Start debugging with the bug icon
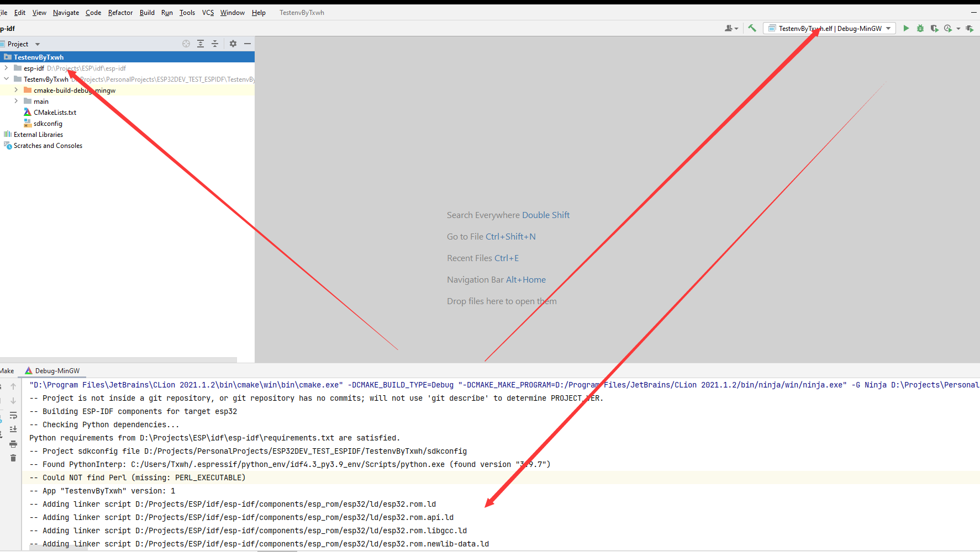 920,28
